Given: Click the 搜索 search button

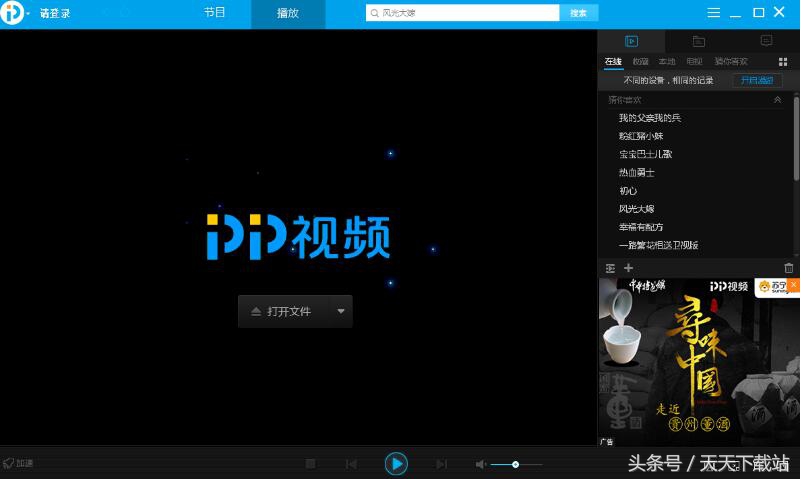Looking at the screenshot, I should tap(578, 13).
